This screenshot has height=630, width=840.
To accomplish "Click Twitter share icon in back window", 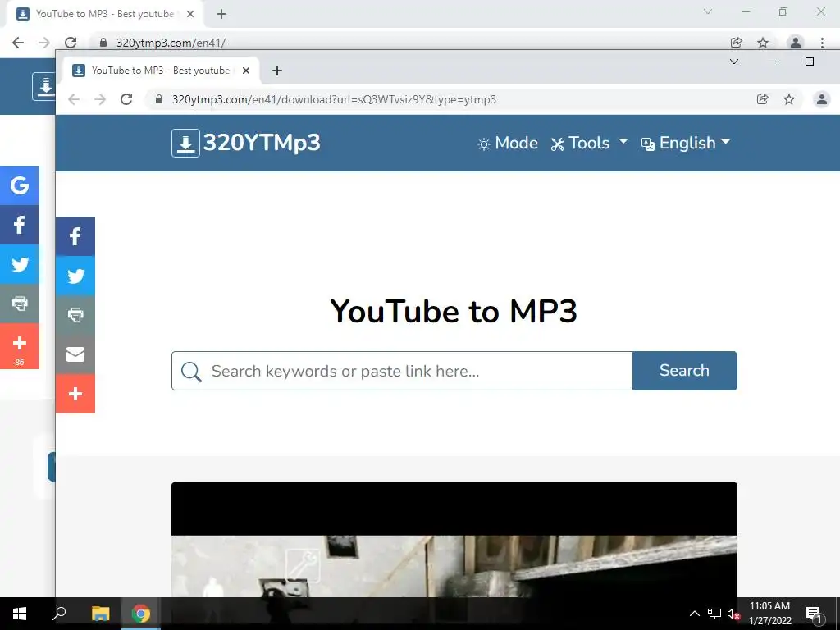I will tap(20, 264).
